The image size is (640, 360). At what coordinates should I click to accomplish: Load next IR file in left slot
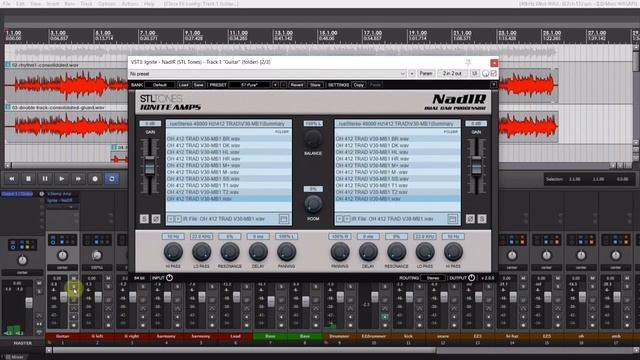pos(178,219)
